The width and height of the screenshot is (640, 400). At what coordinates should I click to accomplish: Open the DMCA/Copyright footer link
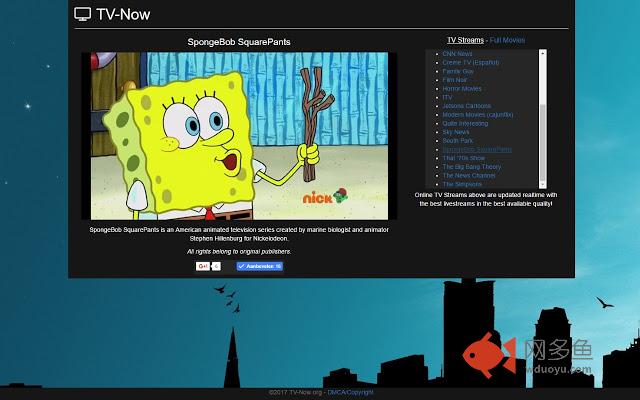coord(350,392)
